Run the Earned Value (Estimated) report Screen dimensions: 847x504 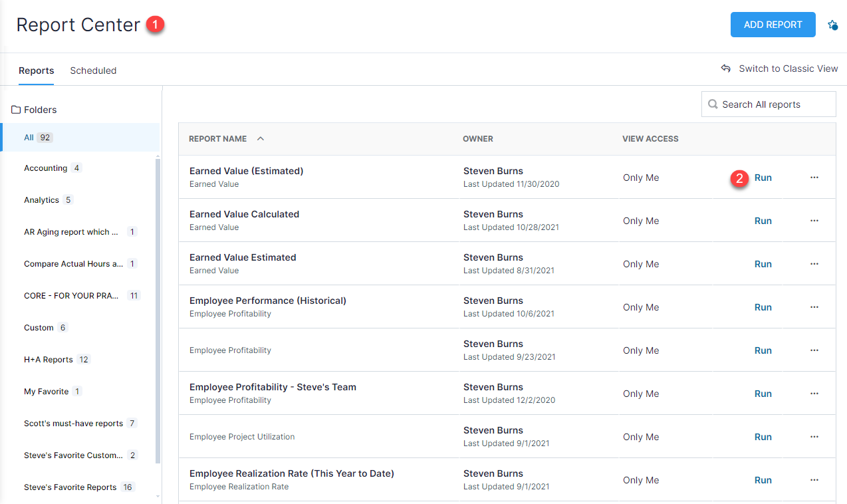763,178
